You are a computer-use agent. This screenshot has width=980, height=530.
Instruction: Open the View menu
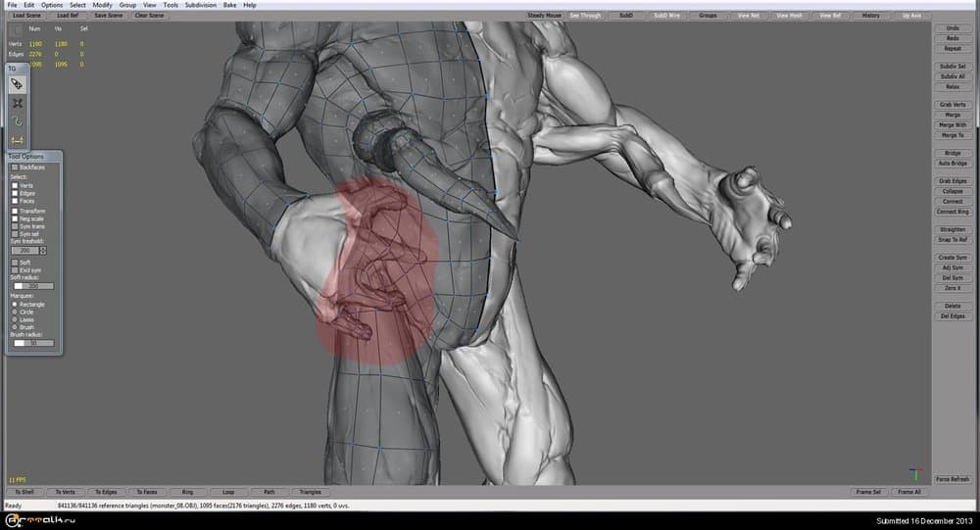(149, 5)
